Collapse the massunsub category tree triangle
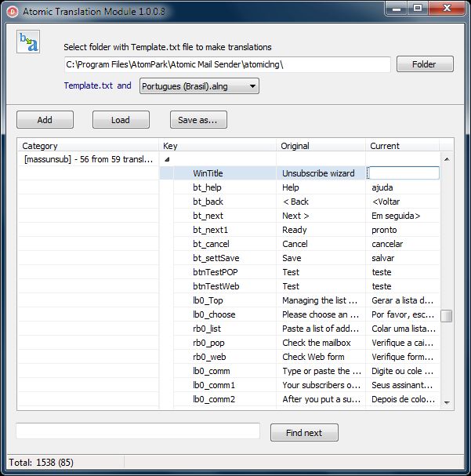This screenshot has height=476, width=471. pos(167,159)
